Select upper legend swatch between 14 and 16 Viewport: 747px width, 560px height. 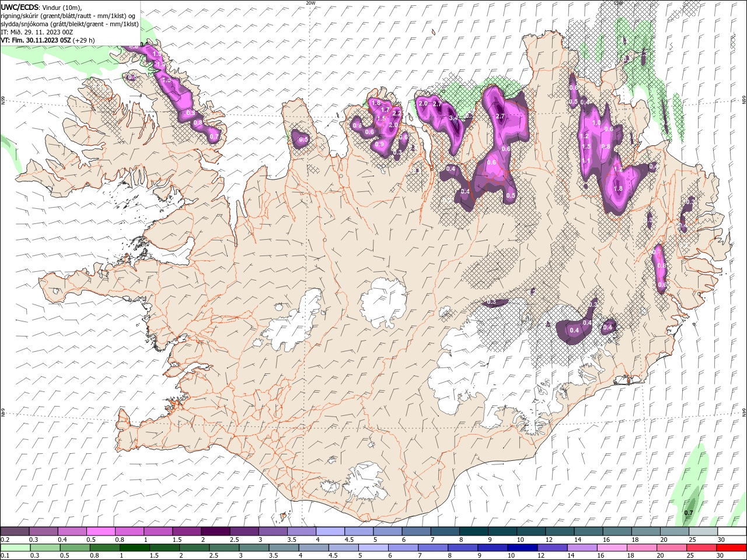[x=588, y=531]
